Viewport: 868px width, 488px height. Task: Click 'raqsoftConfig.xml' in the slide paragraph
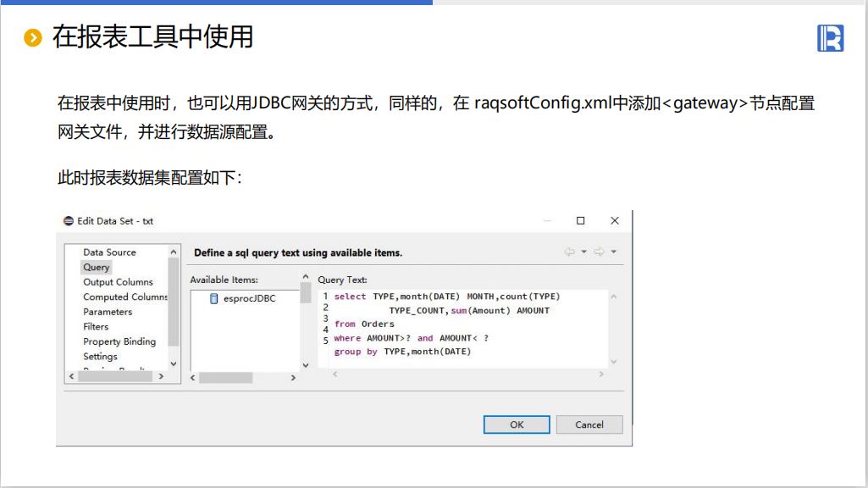click(x=543, y=103)
